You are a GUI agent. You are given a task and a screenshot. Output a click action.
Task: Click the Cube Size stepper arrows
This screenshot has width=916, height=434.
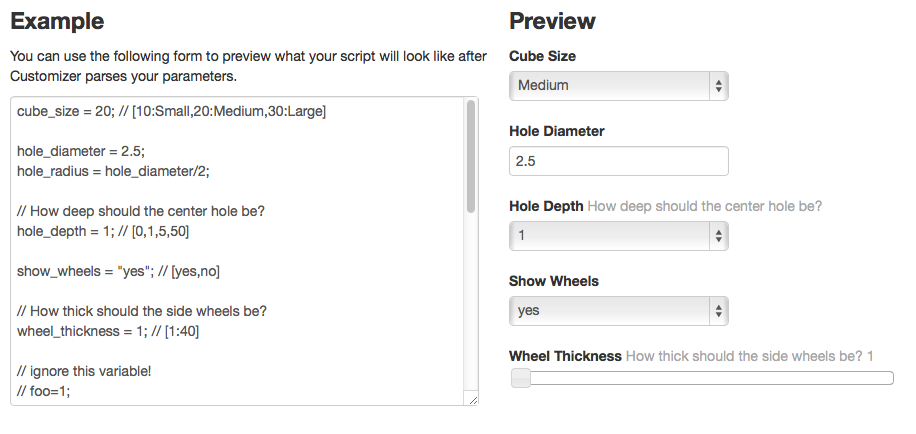[719, 86]
